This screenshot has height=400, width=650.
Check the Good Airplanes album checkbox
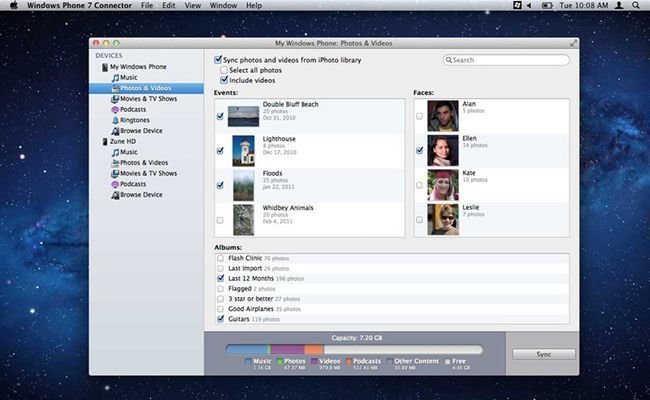click(221, 309)
